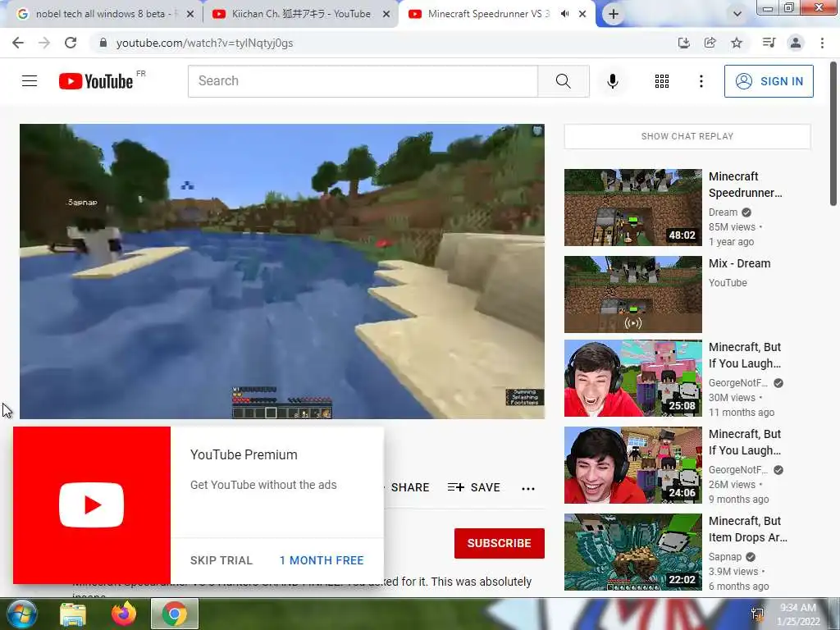Open the Chrome profile avatar
Viewport: 840px width, 630px height.
tap(796, 43)
